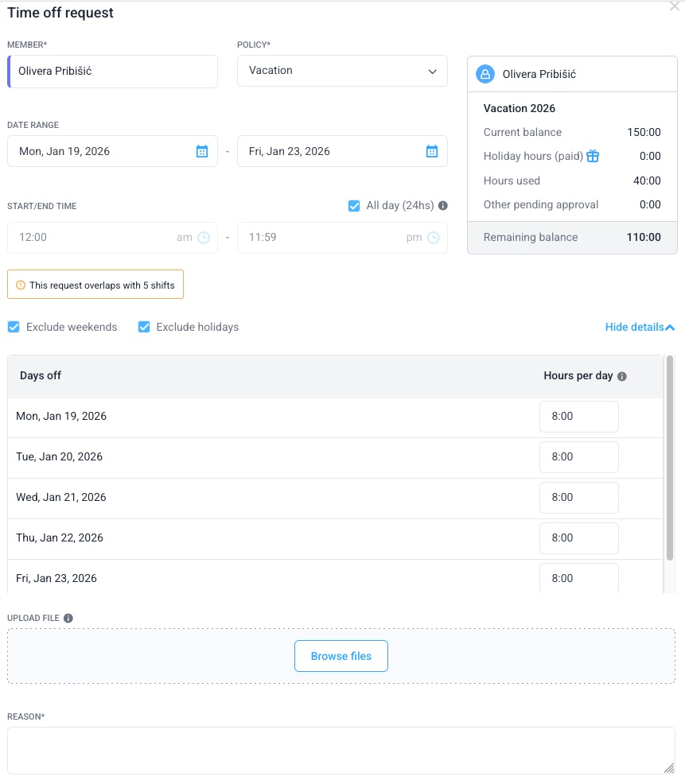Click the All day info icon
The height and width of the screenshot is (784, 685).
[x=443, y=206]
